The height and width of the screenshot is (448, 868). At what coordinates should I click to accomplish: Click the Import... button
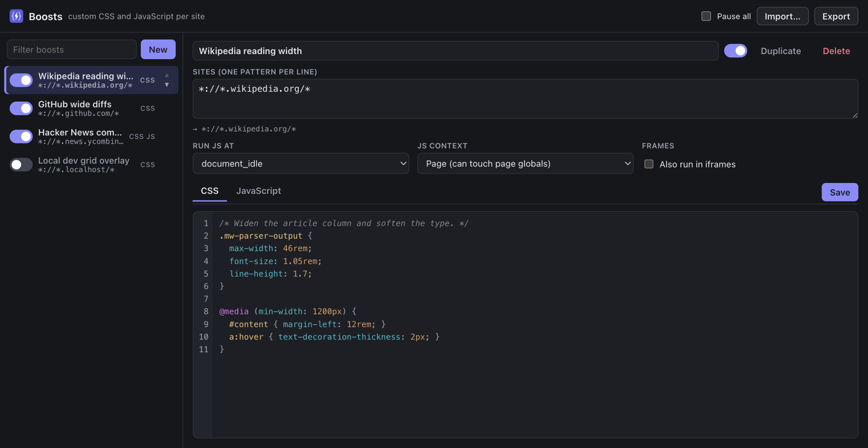point(782,16)
